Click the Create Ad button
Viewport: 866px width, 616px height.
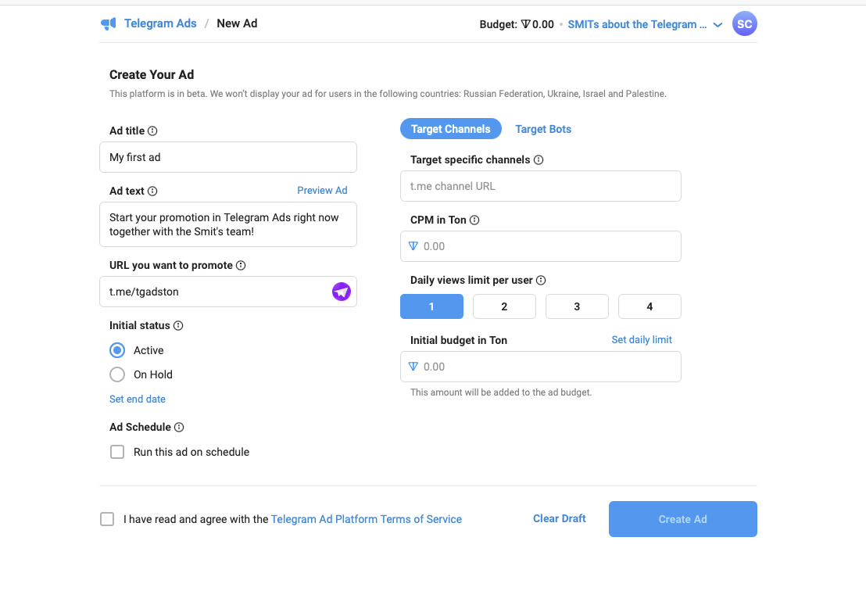pyautogui.click(x=682, y=519)
